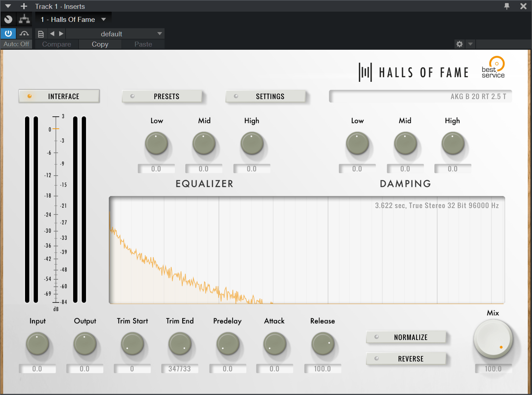532x395 pixels.
Task: Click the Predelay knob
Action: [x=228, y=344]
